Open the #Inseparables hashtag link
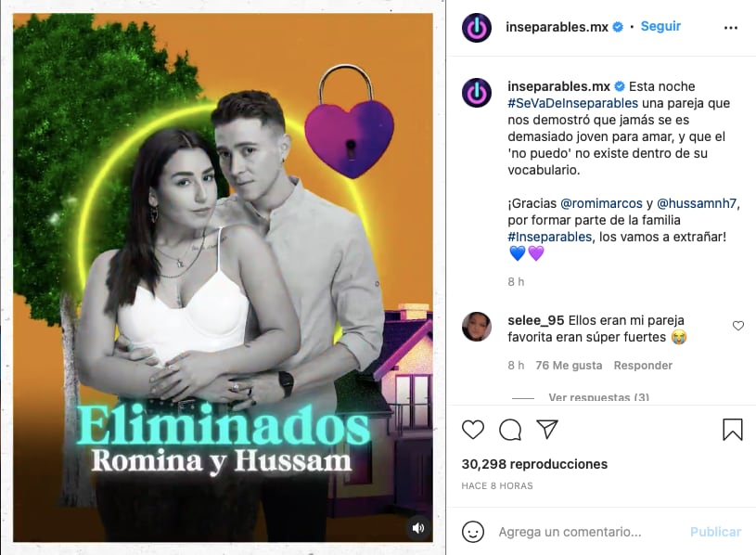Screen dimensions: 756x555 (549, 237)
